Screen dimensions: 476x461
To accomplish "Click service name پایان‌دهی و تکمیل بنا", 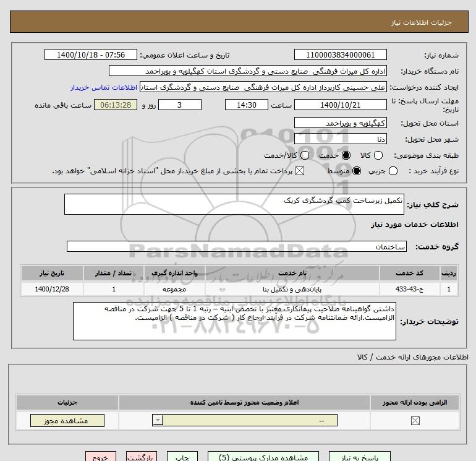I will tap(292, 289).
